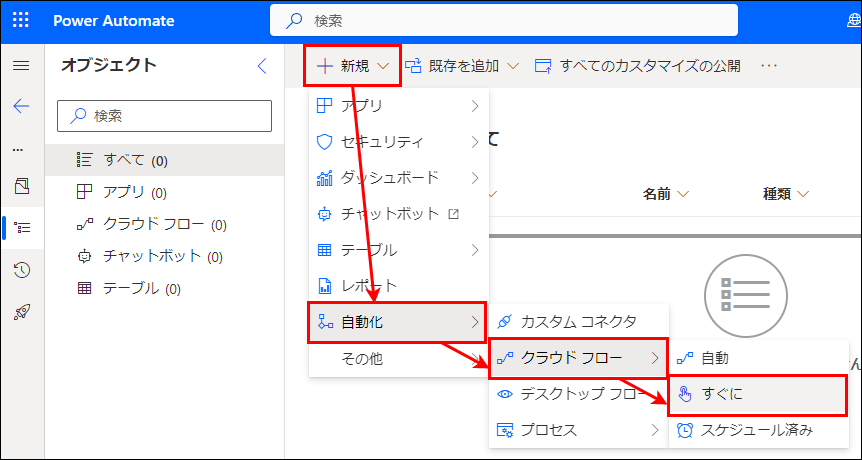Select デスクトップ フロー in submenu
862x460 pixels.
click(578, 394)
